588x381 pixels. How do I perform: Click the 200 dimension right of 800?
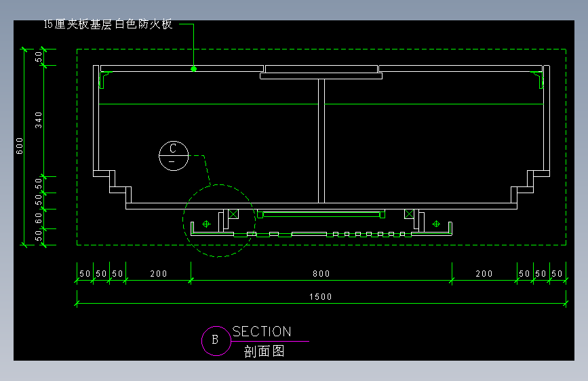(x=484, y=274)
